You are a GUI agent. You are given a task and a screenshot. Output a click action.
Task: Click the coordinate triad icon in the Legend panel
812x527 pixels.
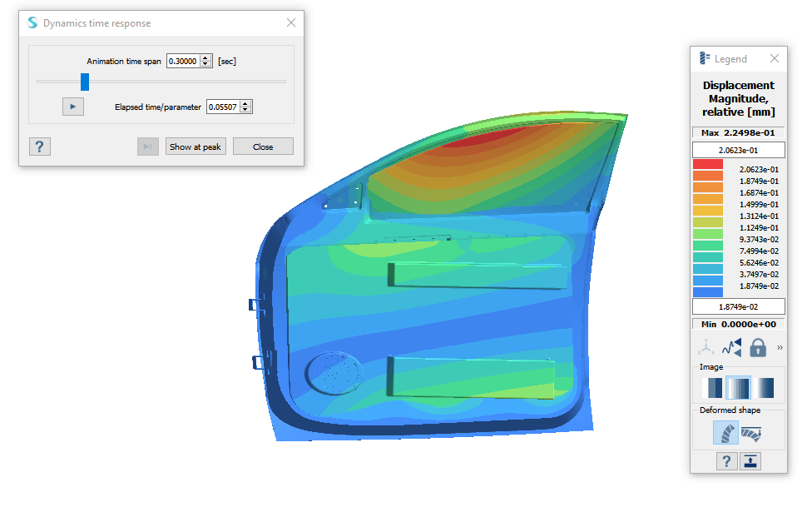pos(706,347)
